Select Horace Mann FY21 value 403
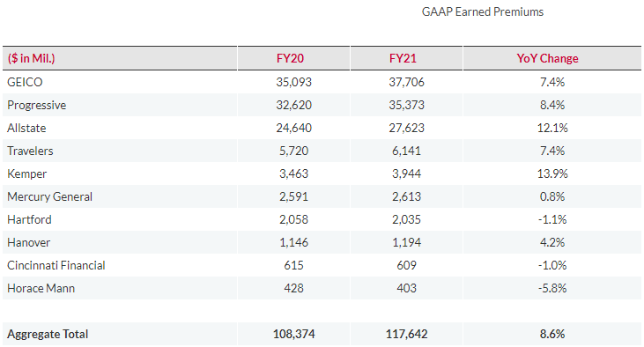The image size is (644, 347). (406, 289)
